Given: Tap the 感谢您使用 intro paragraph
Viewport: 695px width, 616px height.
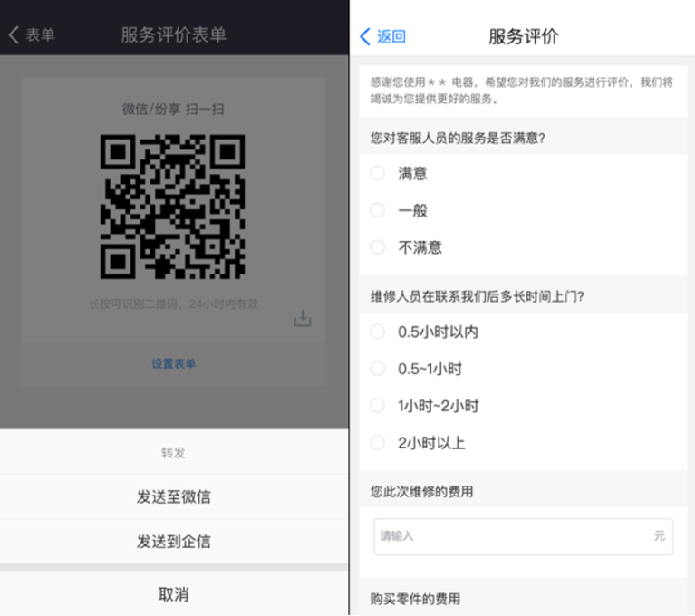Looking at the screenshot, I should (x=522, y=91).
